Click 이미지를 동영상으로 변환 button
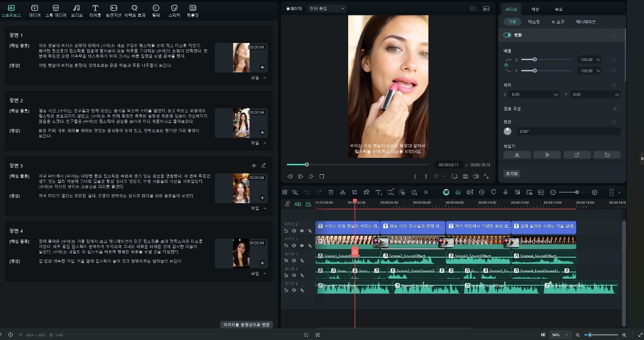 click(247, 325)
